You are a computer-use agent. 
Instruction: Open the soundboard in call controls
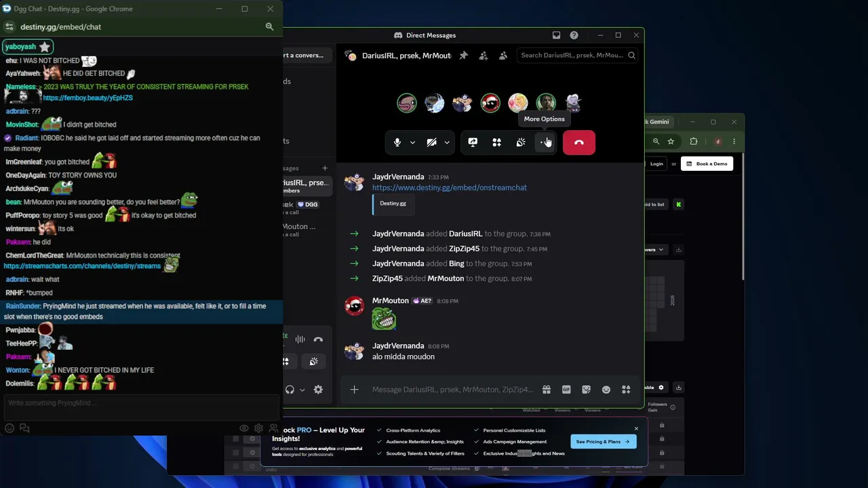coord(521,142)
